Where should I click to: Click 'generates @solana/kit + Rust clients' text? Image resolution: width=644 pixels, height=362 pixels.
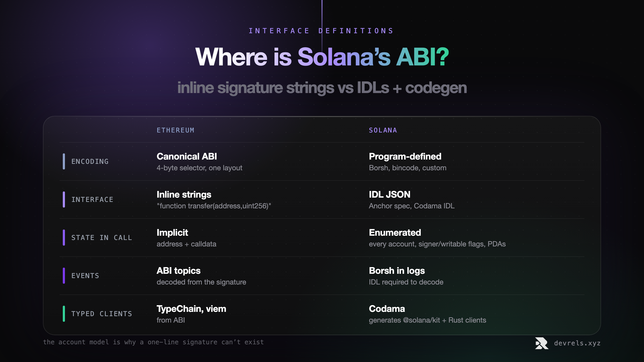coord(427,320)
